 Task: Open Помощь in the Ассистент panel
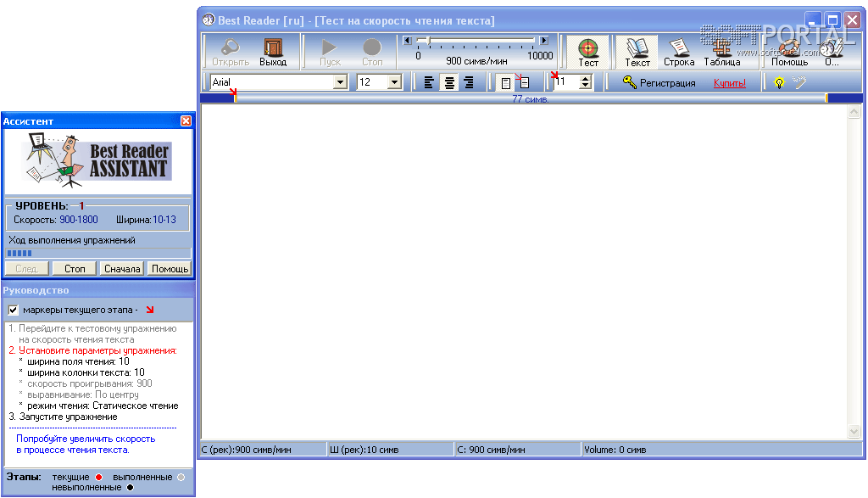tap(170, 269)
